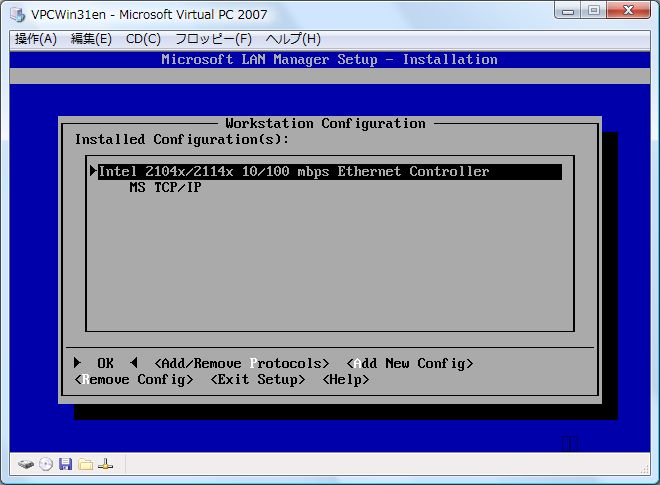Open the 編集(E) menu

[x=91, y=39]
